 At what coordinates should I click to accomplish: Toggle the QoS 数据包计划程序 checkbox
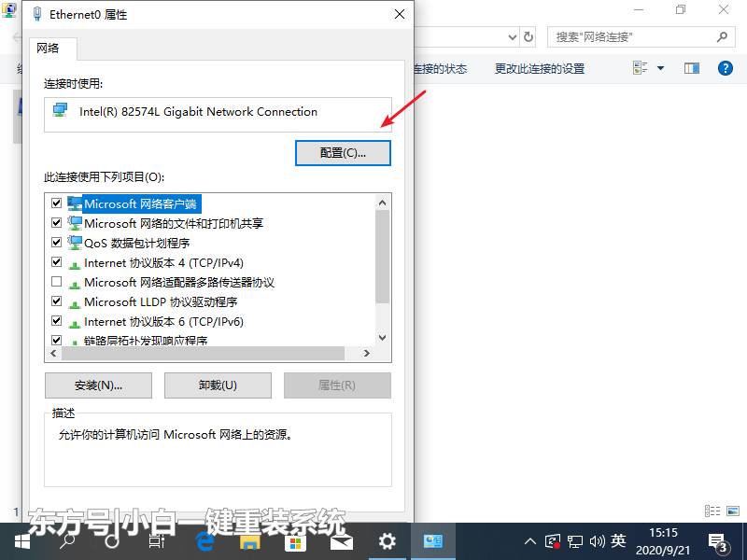click(57, 243)
